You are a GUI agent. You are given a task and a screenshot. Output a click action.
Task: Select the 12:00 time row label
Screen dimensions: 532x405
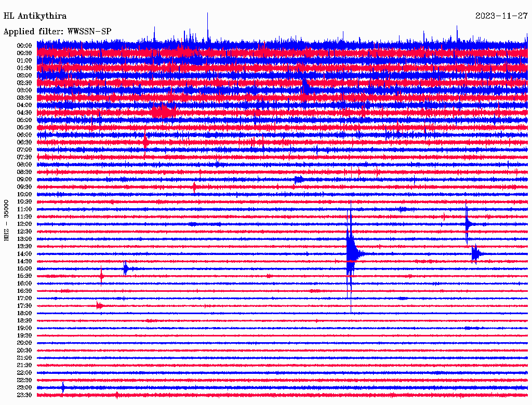coord(24,224)
